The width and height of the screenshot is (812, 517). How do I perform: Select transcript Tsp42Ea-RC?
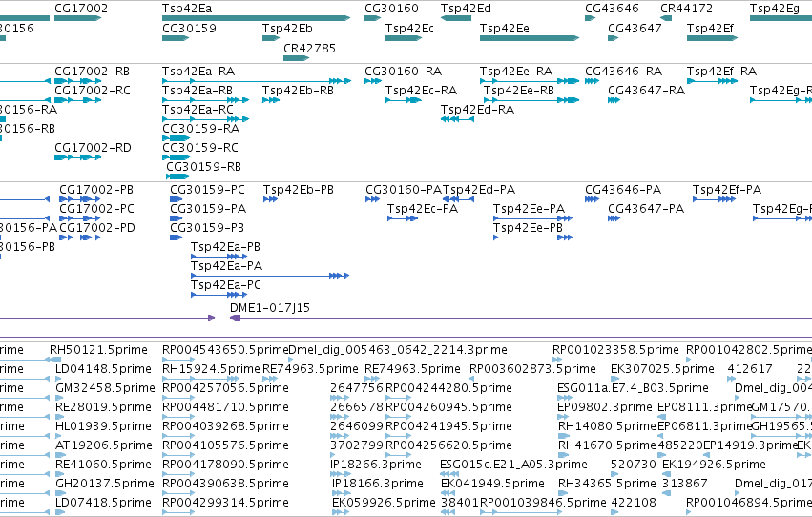(198, 109)
